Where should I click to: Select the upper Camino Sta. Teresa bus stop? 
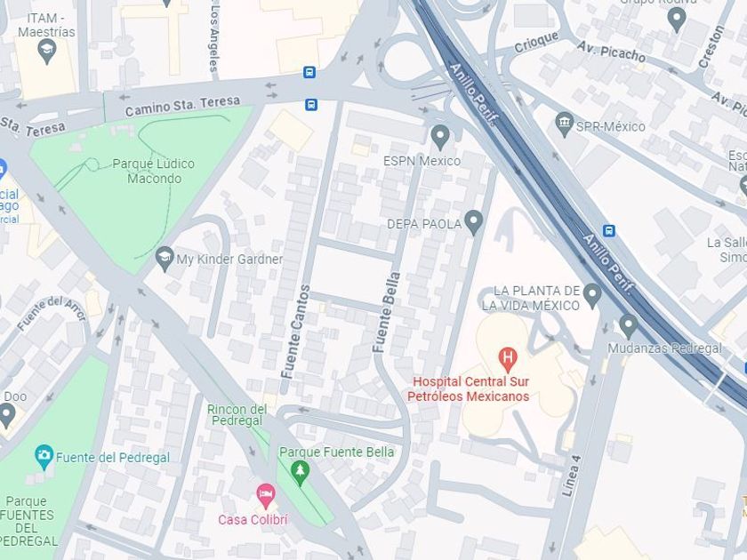[309, 72]
